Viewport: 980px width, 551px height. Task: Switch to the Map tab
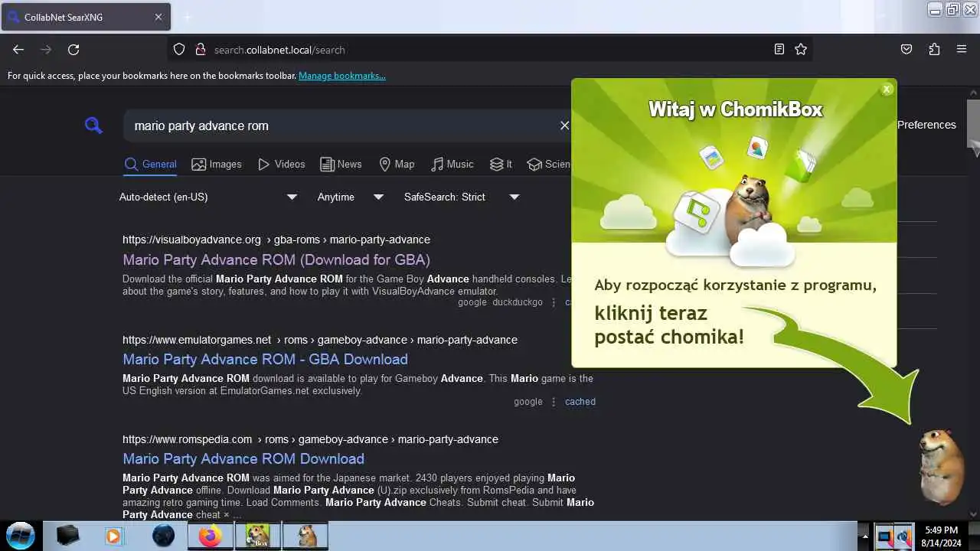(397, 164)
